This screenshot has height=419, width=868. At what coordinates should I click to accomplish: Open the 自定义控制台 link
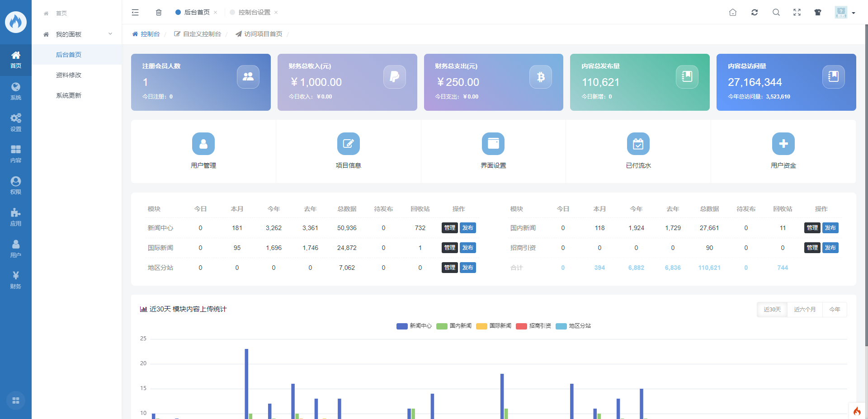[198, 34]
